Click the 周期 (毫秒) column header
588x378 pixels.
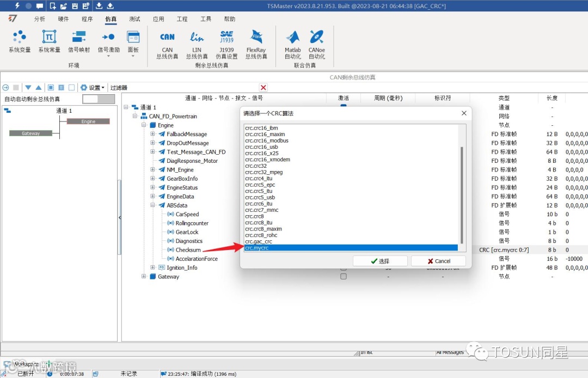click(x=388, y=98)
